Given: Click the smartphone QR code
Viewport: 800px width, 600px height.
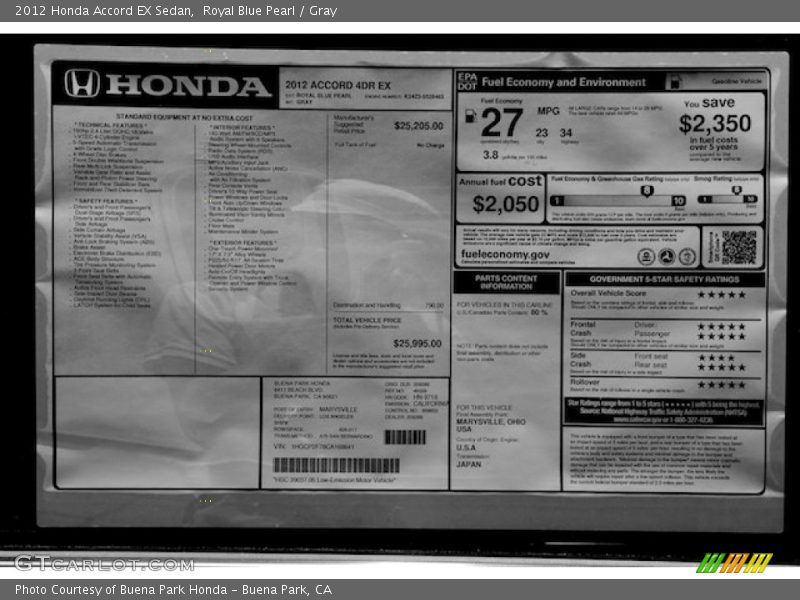Looking at the screenshot, I should coord(738,246).
